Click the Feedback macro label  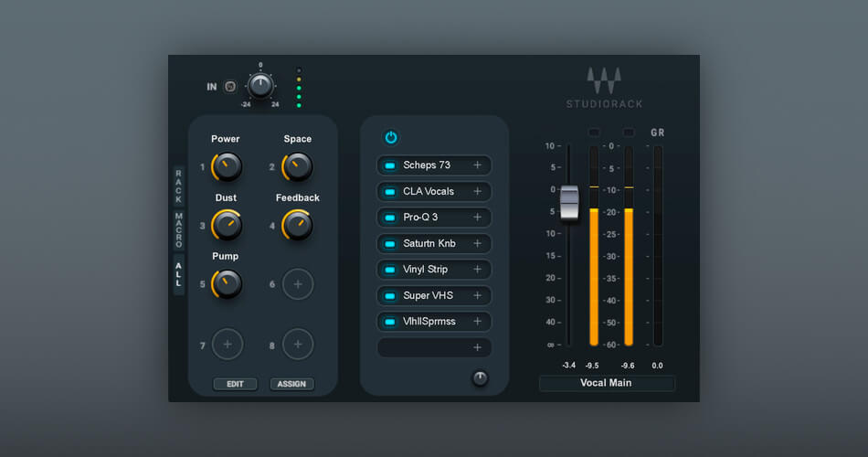point(298,197)
